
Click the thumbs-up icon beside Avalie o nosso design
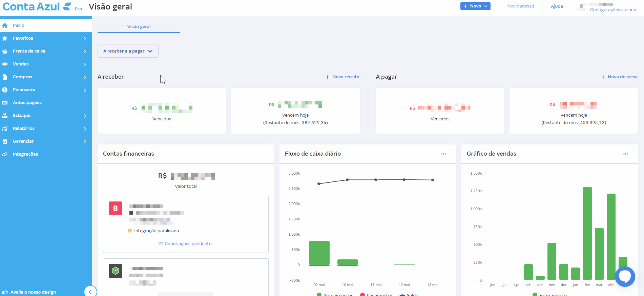(x=5, y=292)
